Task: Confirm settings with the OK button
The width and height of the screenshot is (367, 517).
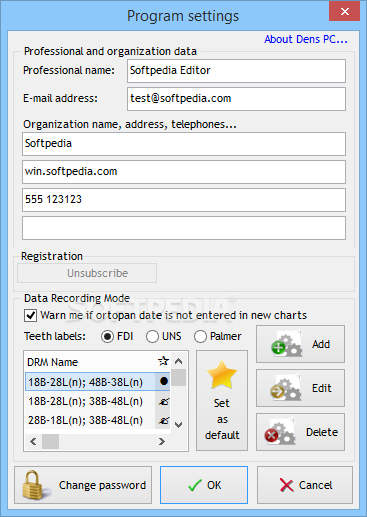Action: [204, 485]
